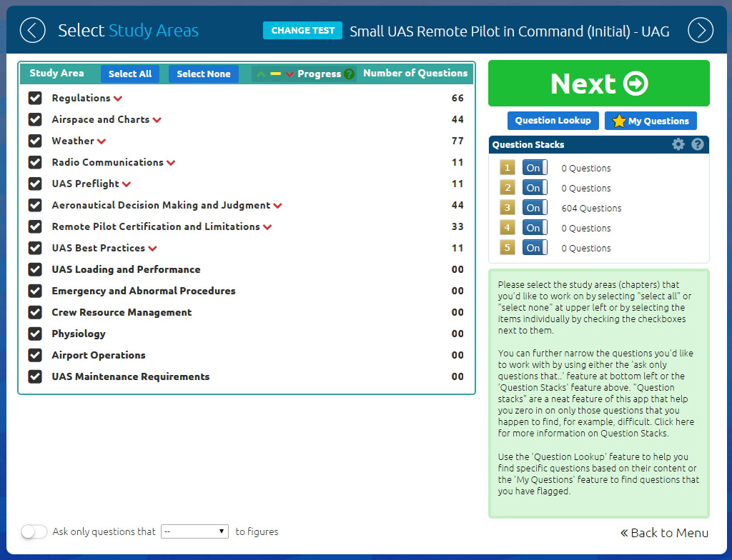Uncheck the Weather study area checkbox
Image resolution: width=732 pixels, height=560 pixels.
click(35, 141)
